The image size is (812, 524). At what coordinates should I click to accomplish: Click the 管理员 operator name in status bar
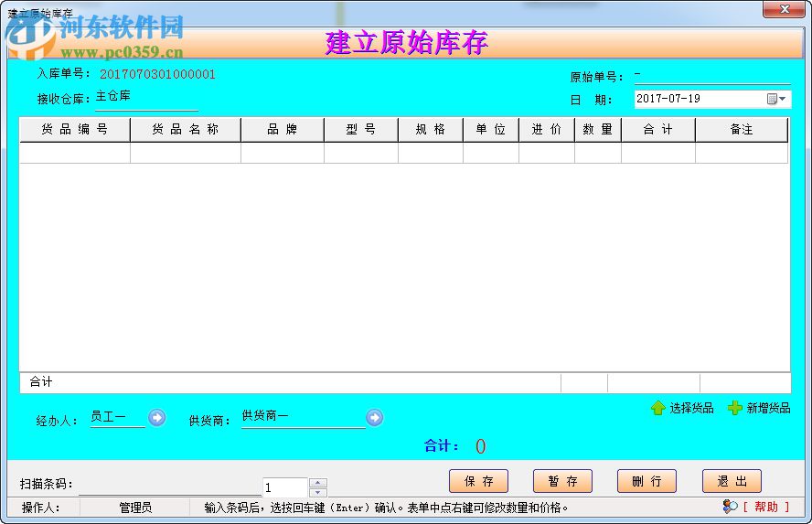point(135,508)
